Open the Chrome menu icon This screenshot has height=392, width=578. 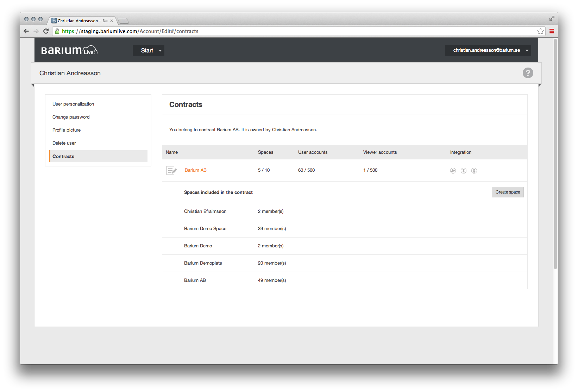(552, 31)
